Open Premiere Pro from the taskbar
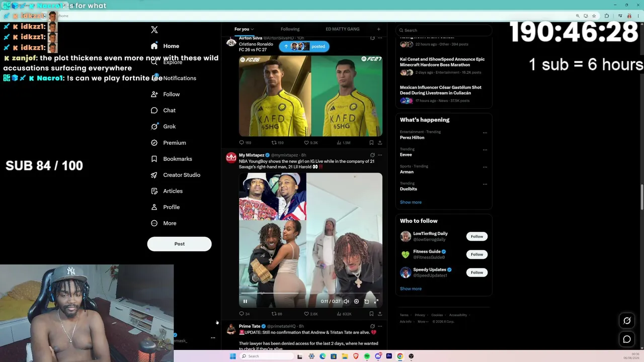 389,356
